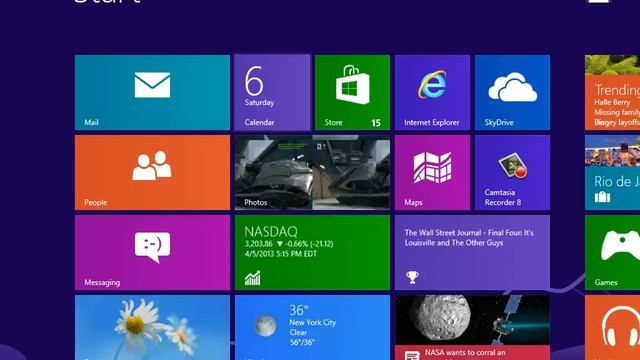Click the trophy icon on sports tile

[x=412, y=277]
